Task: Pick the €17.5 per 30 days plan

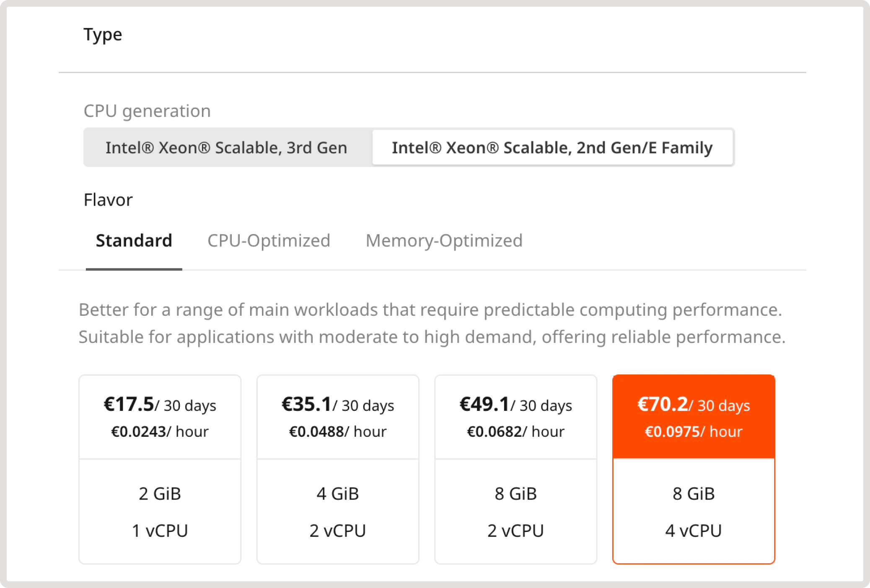Action: coord(160,405)
